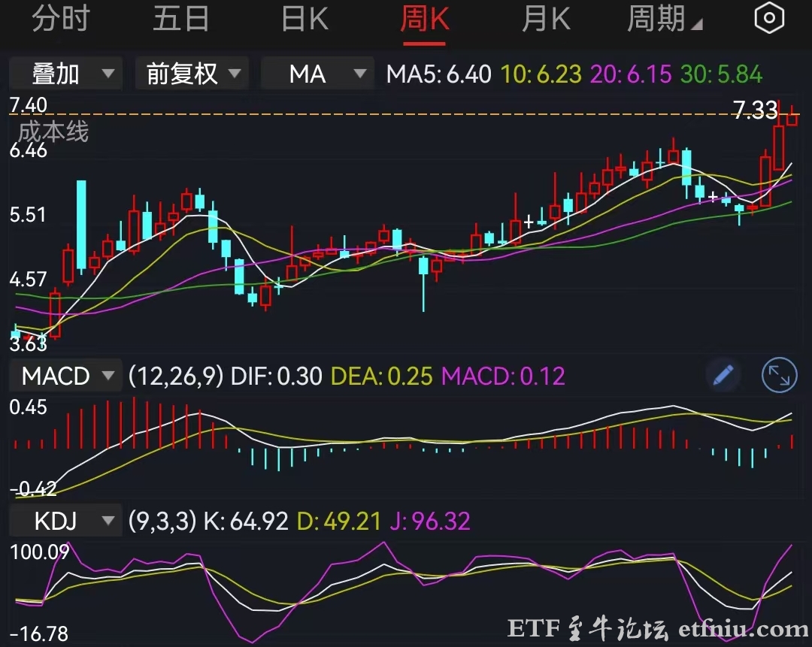Screen dimensions: 812x647
Task: Click the 成本线 cost line label
Action: (53, 132)
